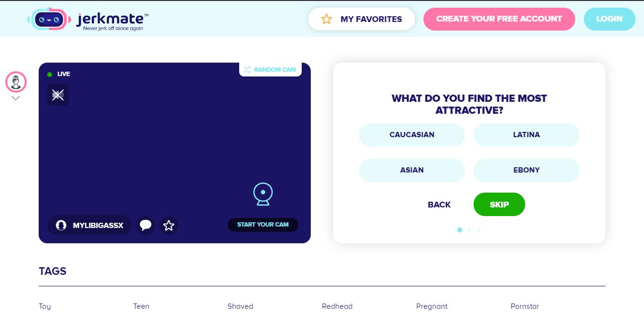Click the Login button

click(x=609, y=19)
